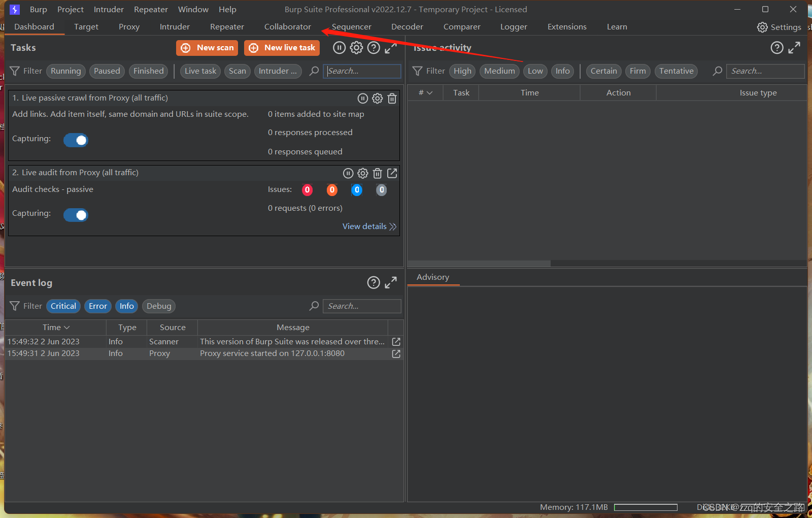This screenshot has height=518, width=812.
Task: Switch to the Proxy tab
Action: [x=129, y=27]
